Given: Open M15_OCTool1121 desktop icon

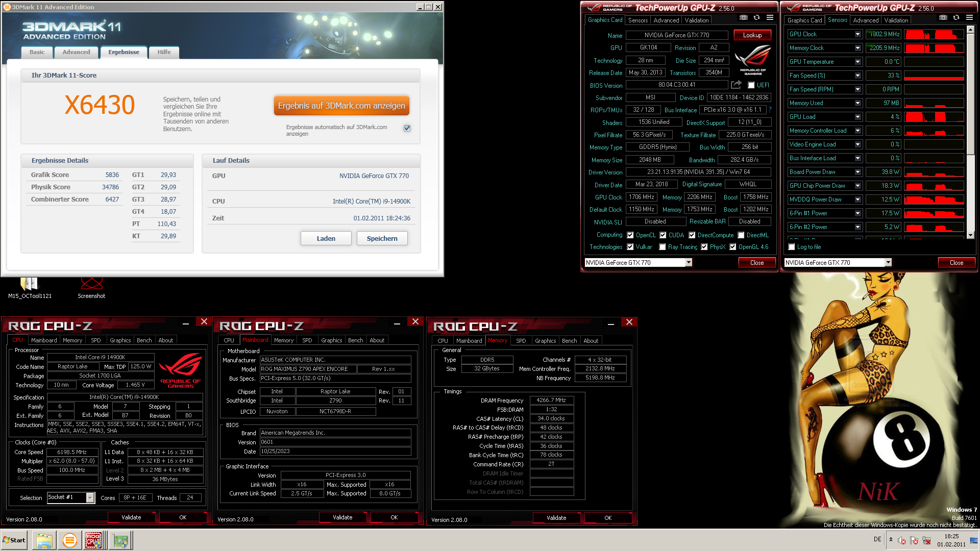Looking at the screenshot, I should tap(30, 287).
